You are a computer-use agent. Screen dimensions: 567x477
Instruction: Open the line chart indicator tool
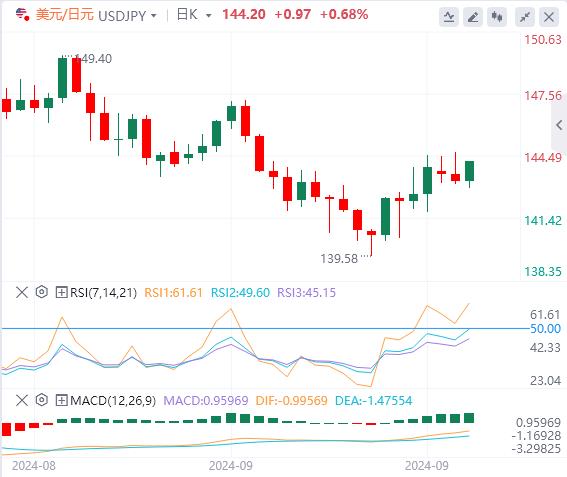[x=449, y=17]
